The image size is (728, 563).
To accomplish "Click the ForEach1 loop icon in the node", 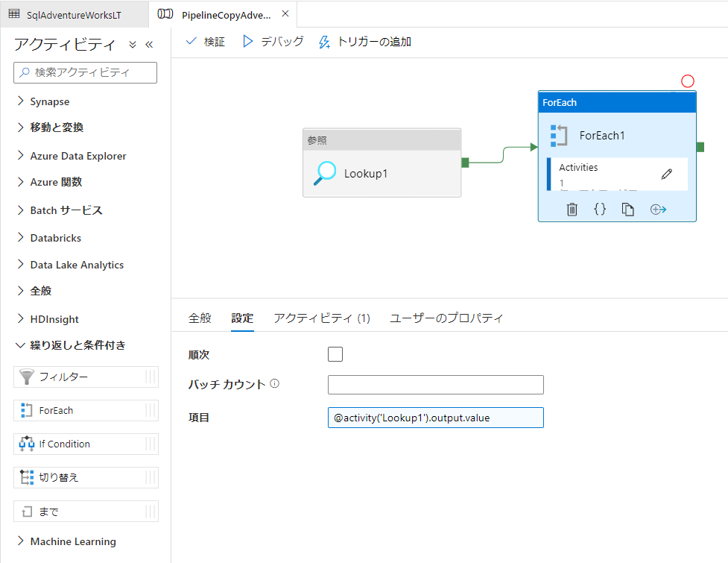I will tap(559, 136).
